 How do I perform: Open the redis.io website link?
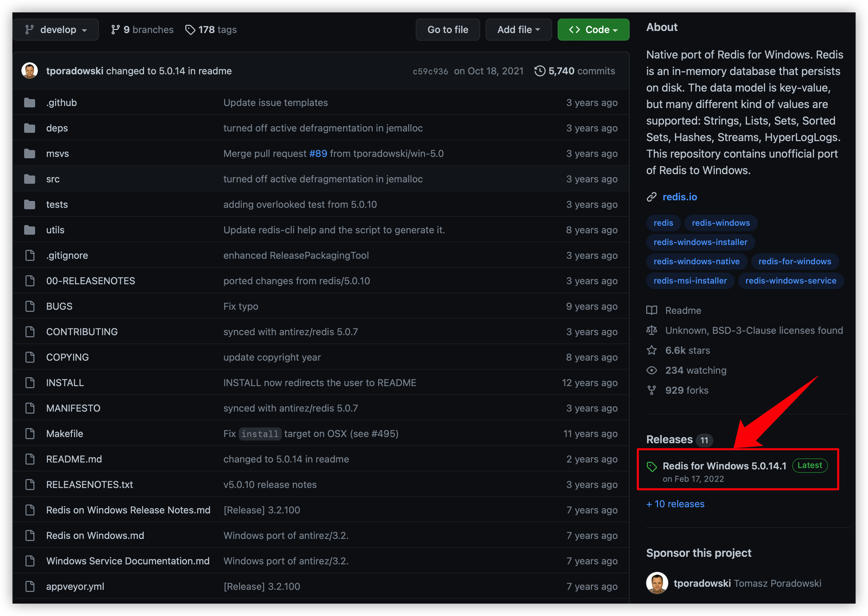679,197
